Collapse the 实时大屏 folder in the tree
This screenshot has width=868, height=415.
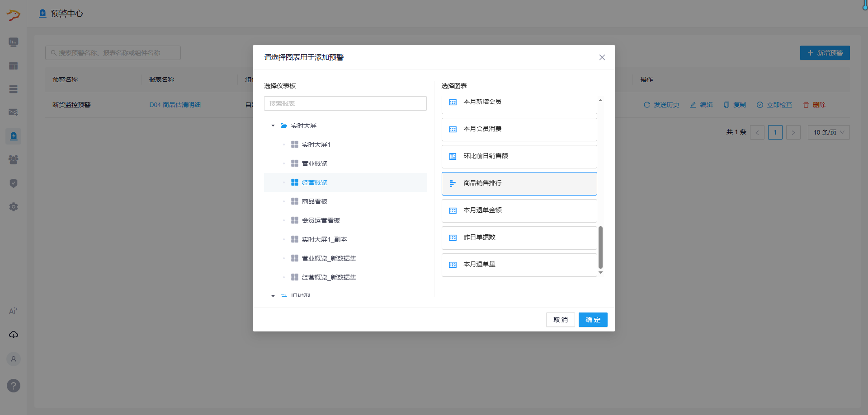273,125
